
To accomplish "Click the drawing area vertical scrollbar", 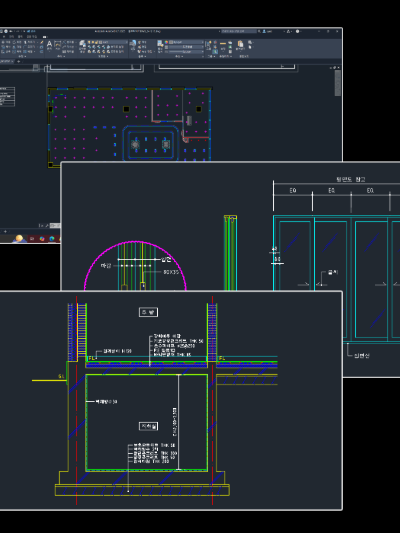I will pyautogui.click(x=337, y=83).
